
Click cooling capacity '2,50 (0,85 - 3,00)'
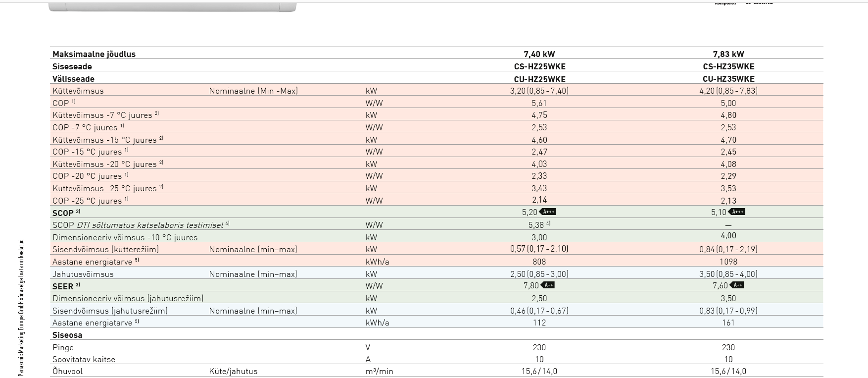coord(539,274)
